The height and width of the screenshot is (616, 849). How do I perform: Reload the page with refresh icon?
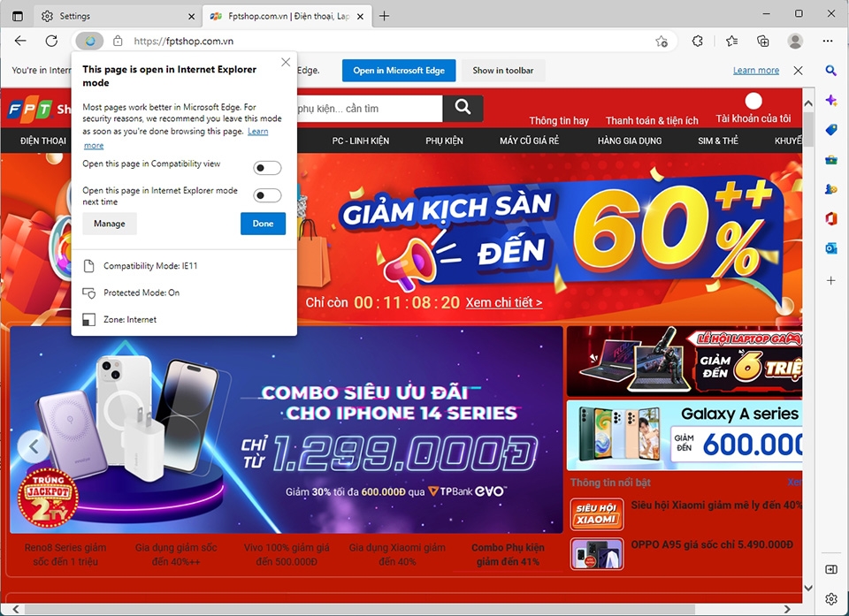[x=51, y=41]
